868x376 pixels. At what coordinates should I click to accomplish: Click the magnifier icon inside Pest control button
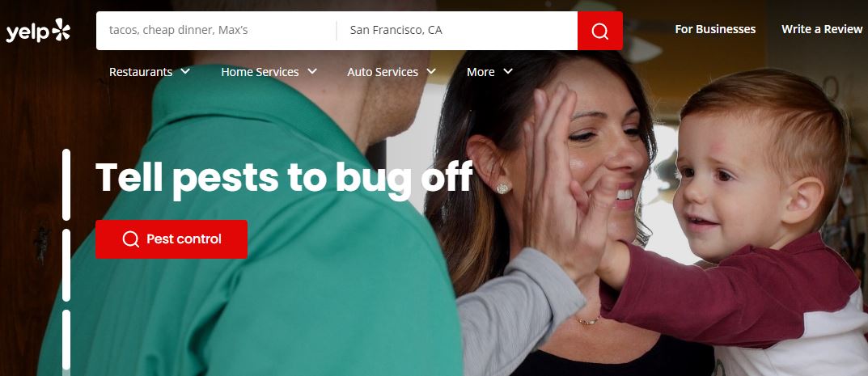130,239
